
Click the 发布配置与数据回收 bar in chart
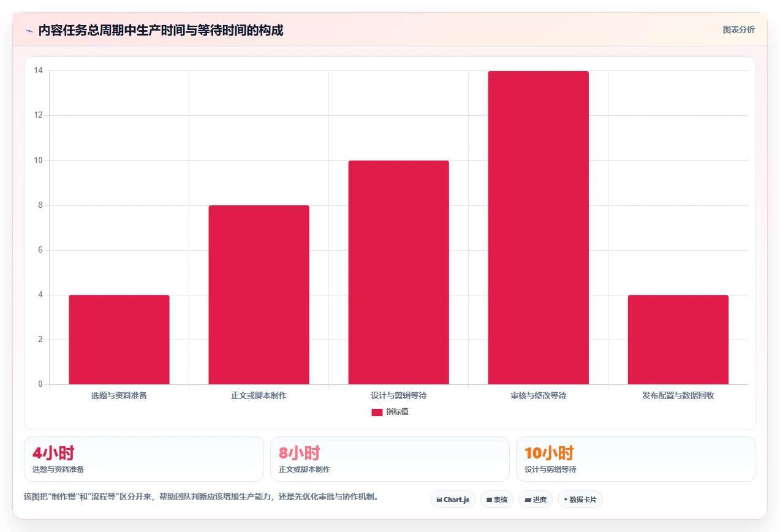(x=678, y=340)
